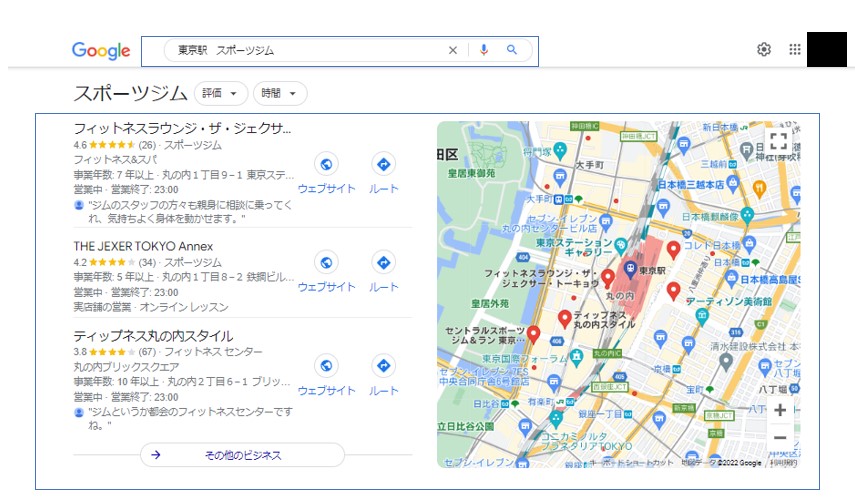Image resolution: width=855 pixels, height=500 pixels.
Task: Click the その他のビジネス more businesses button
Action: pos(242,455)
